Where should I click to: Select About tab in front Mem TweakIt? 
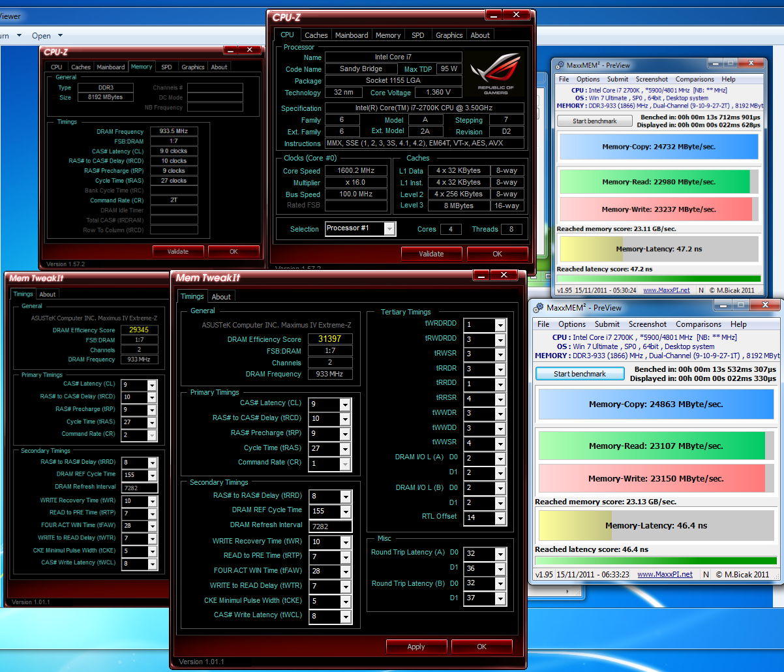[221, 297]
